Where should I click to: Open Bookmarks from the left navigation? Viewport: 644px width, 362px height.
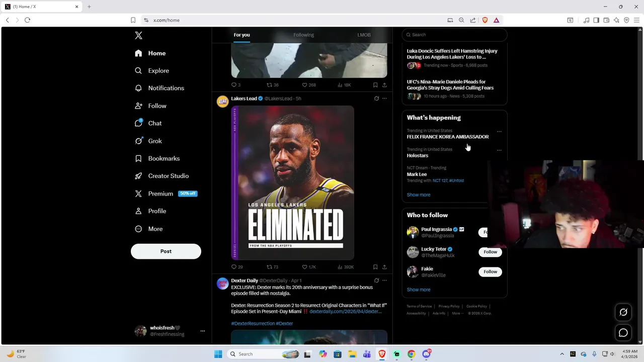coord(157,158)
